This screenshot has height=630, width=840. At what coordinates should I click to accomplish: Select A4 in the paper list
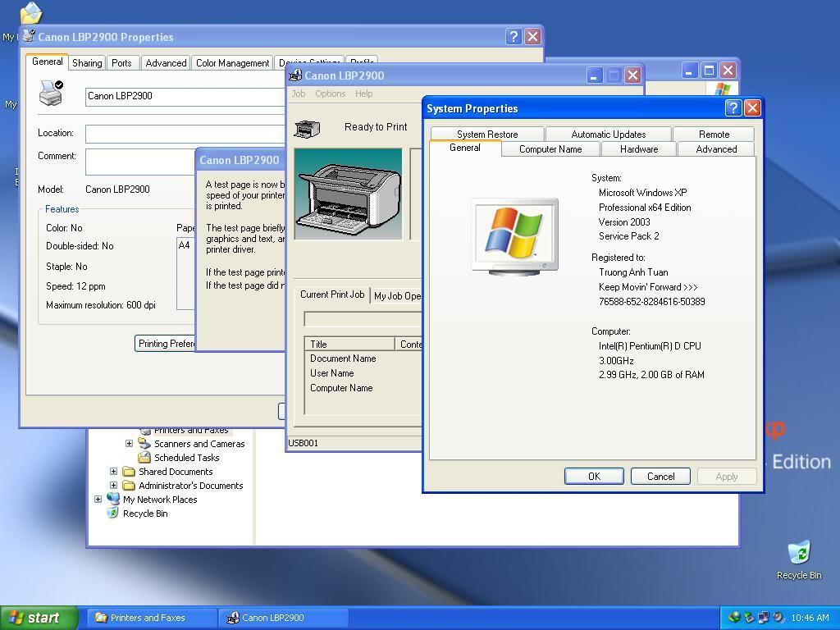[x=185, y=244]
